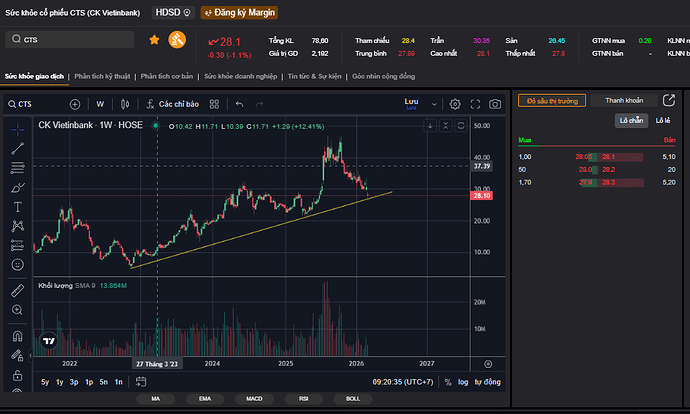The height and width of the screenshot is (414, 690).
Task: Open the W timeframe interval dropdown
Action: (100, 104)
